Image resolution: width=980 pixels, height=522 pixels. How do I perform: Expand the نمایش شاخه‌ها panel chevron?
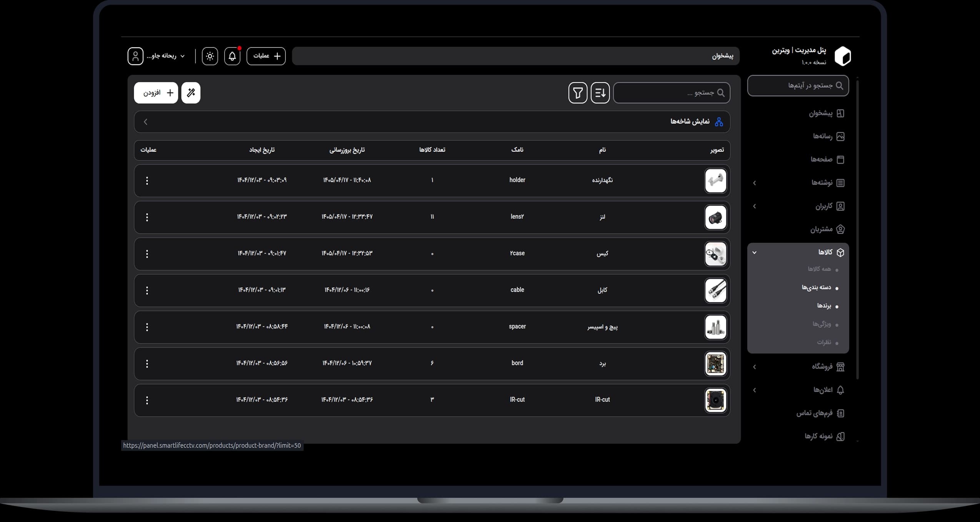tap(145, 122)
